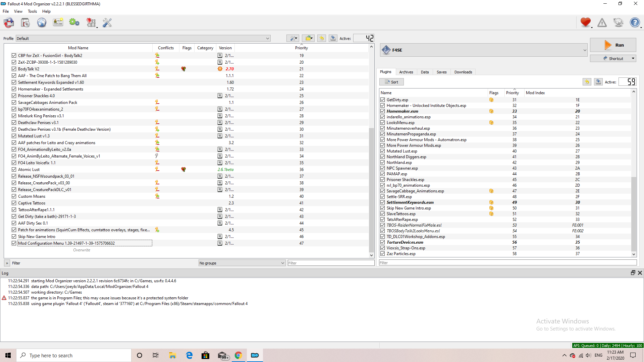Image resolution: width=644 pixels, height=362 pixels.
Task: Uncheck the LooksMenu.esp plugin
Action: (382, 123)
